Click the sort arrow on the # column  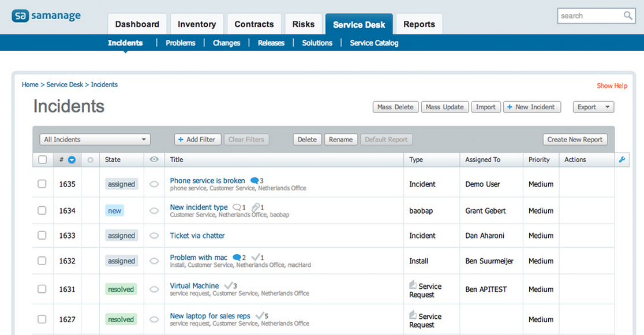coord(70,159)
